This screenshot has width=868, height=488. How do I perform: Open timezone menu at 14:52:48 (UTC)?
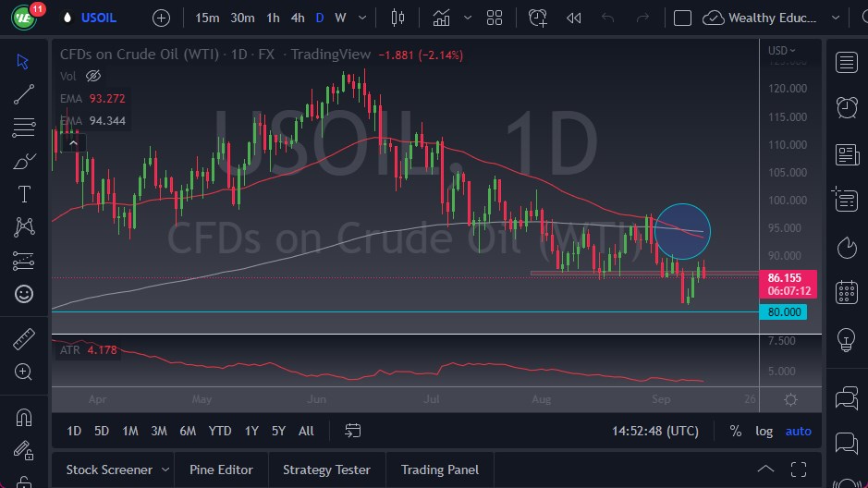coord(654,431)
